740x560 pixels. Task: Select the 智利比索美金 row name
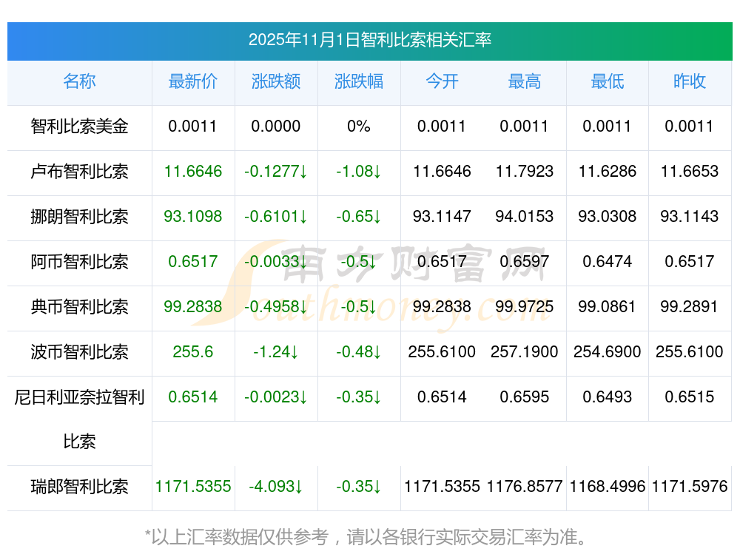(79, 126)
